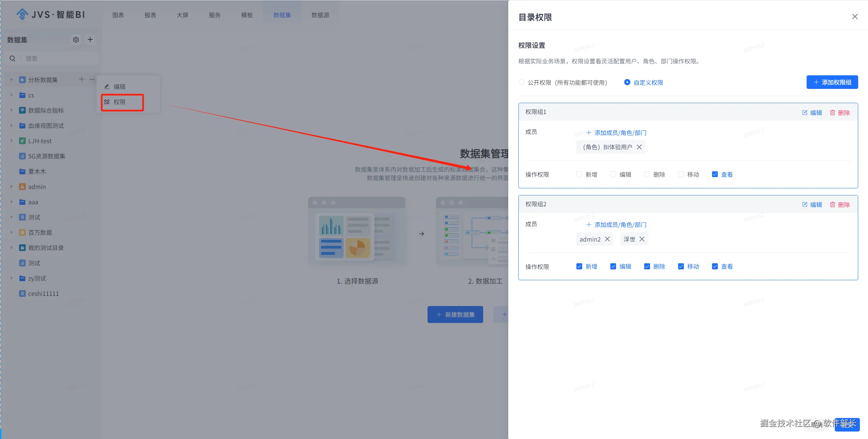The image size is (868, 439).
Task: Remove 浮世 member with X icon
Action: (642, 239)
